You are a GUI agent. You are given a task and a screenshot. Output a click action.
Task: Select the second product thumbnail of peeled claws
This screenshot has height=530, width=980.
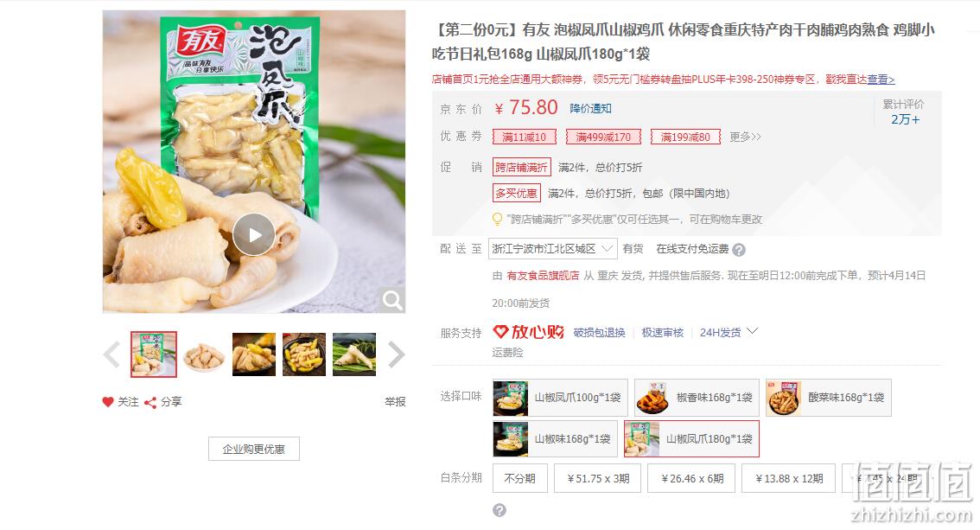tap(204, 354)
